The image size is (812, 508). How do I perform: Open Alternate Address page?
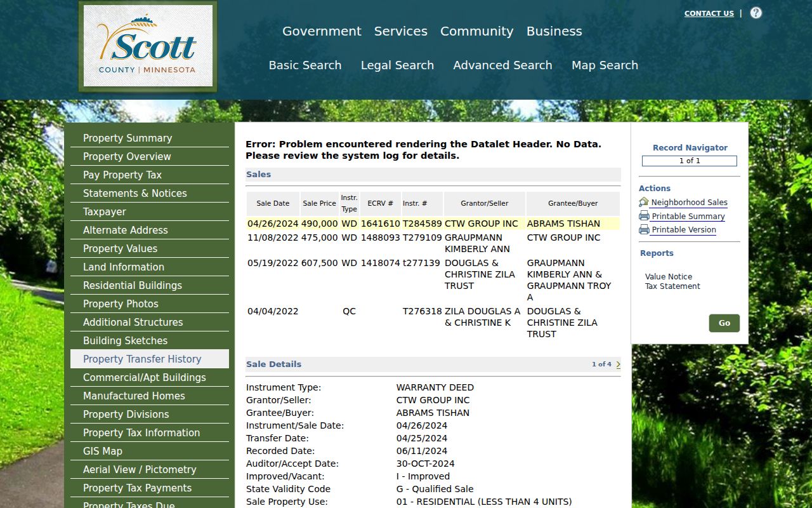pos(150,230)
